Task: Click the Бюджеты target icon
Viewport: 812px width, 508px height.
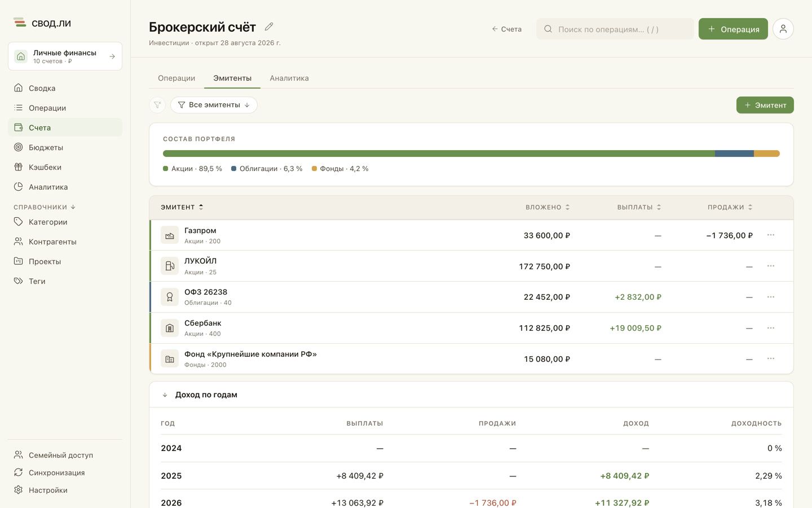Action: click(x=19, y=147)
